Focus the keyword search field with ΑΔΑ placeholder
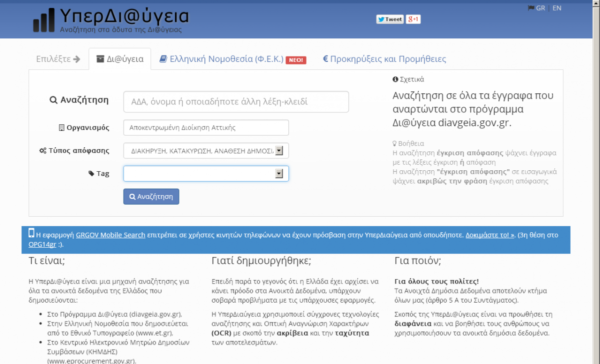600x364 pixels. 236,102
